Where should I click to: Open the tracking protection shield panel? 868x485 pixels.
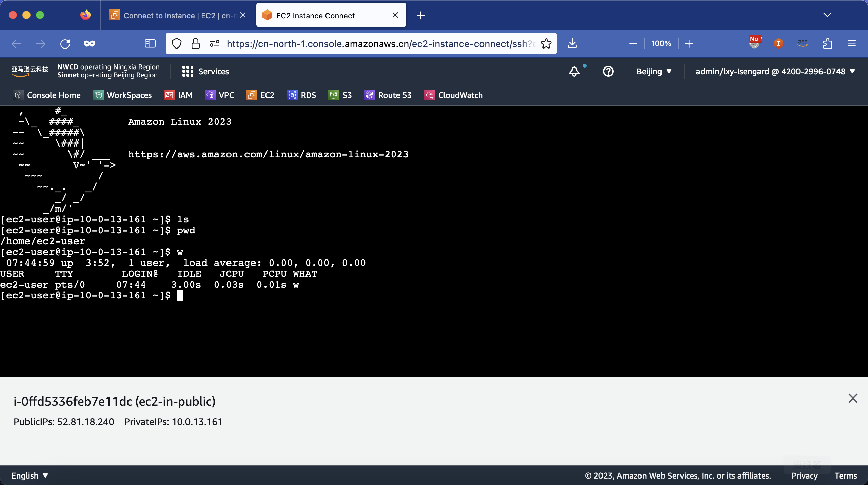pos(177,44)
